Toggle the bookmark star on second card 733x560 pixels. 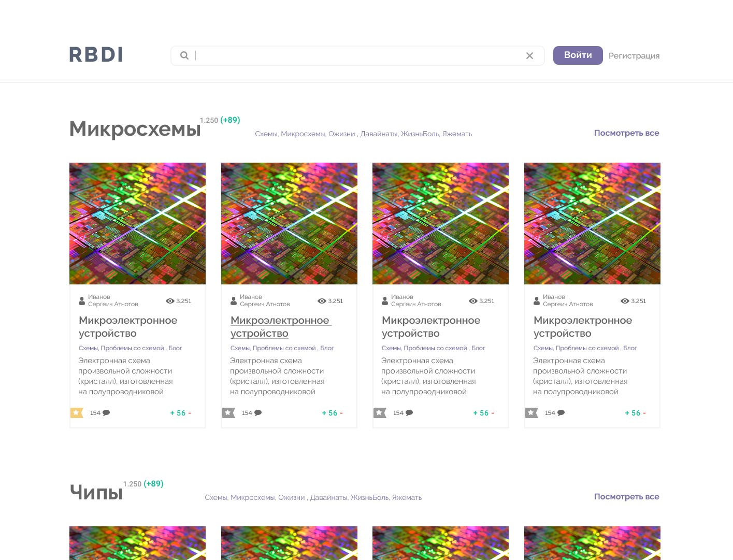[x=228, y=413]
